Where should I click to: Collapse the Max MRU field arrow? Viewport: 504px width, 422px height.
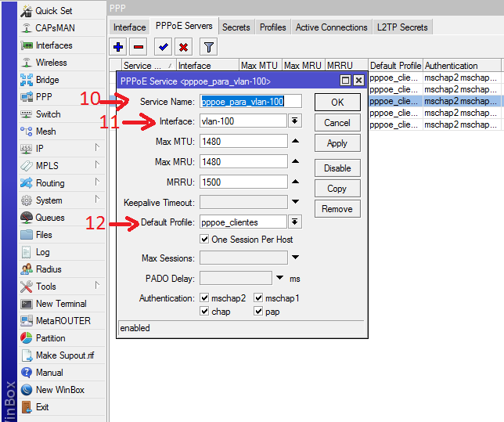[295, 161]
